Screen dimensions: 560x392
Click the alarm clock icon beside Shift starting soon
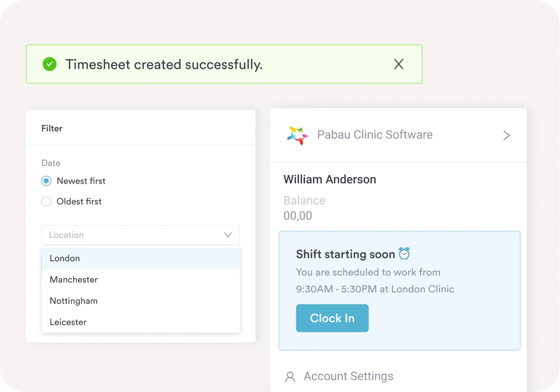404,254
